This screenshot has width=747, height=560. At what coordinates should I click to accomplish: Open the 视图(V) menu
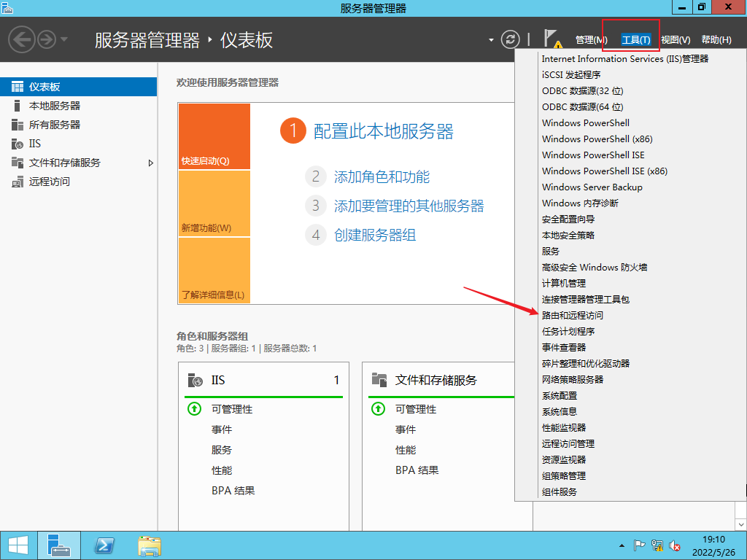point(676,40)
